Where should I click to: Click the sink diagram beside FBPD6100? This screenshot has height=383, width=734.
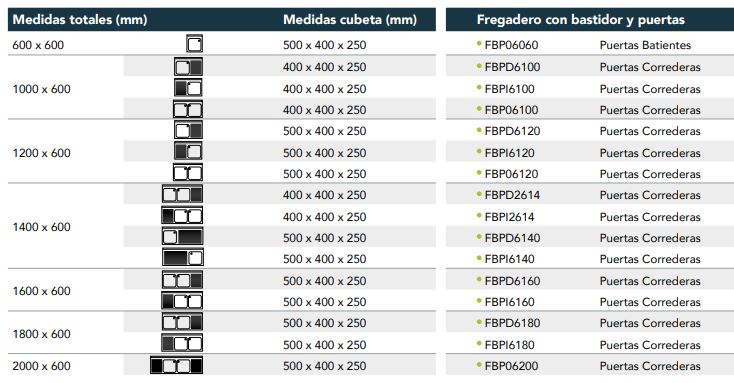pyautogui.click(x=188, y=66)
